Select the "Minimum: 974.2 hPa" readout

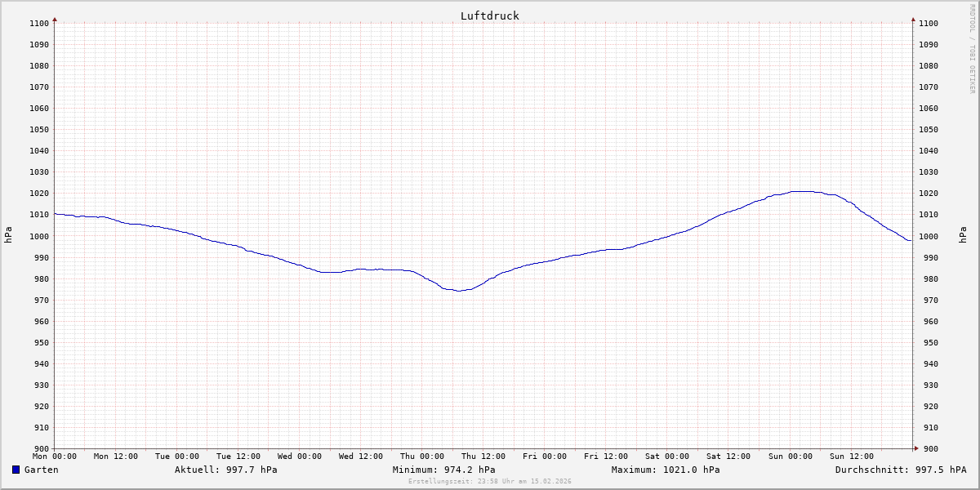[x=443, y=470]
